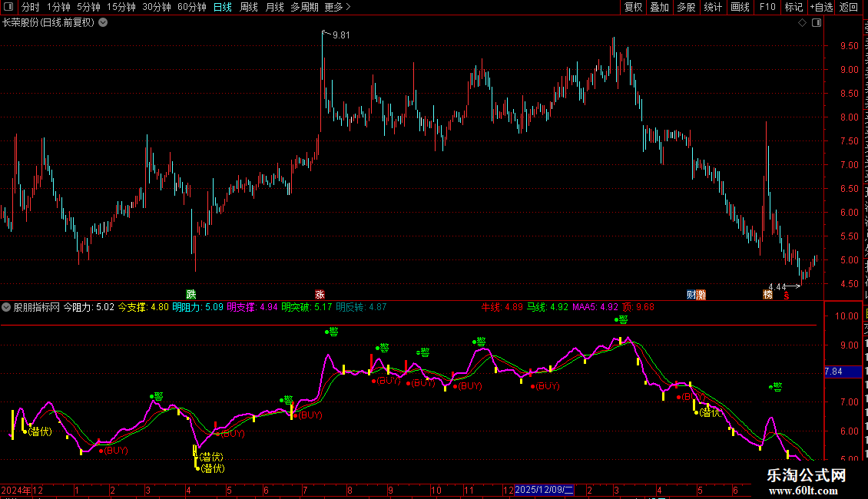Click the red 涨 event marker
Screen dimensions: 868x499
pyautogui.click(x=320, y=294)
